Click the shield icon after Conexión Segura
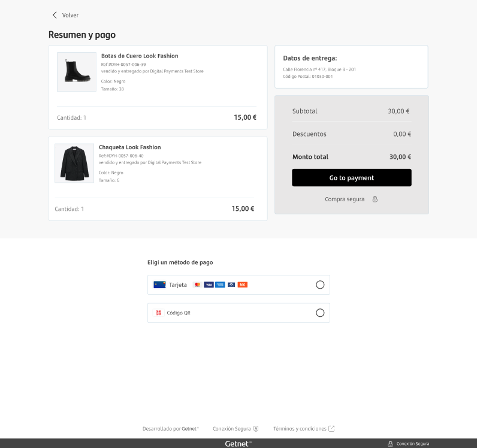Screen dimensions: 477x448 [256, 429]
